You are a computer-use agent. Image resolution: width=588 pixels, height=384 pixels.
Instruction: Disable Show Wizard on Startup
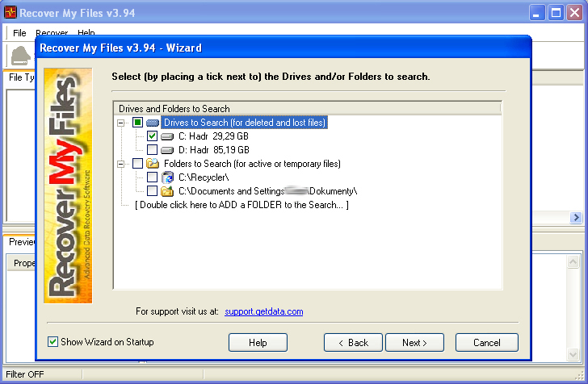pyautogui.click(x=52, y=342)
